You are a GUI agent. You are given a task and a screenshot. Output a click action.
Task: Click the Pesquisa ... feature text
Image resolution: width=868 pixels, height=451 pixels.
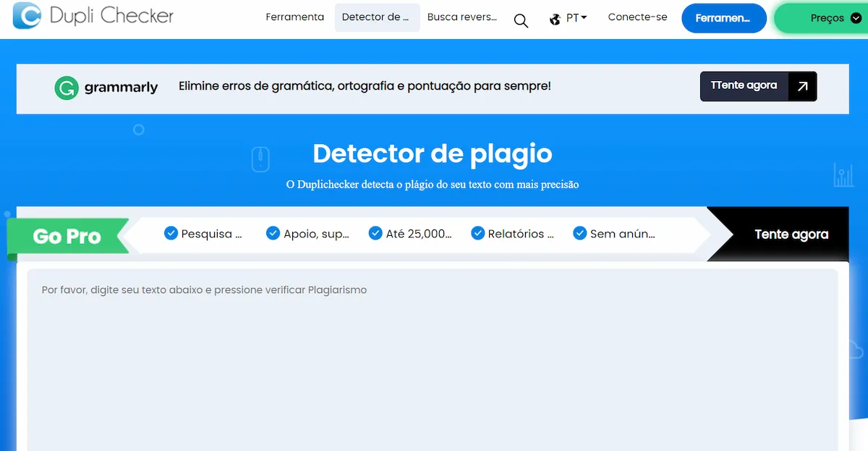211,234
